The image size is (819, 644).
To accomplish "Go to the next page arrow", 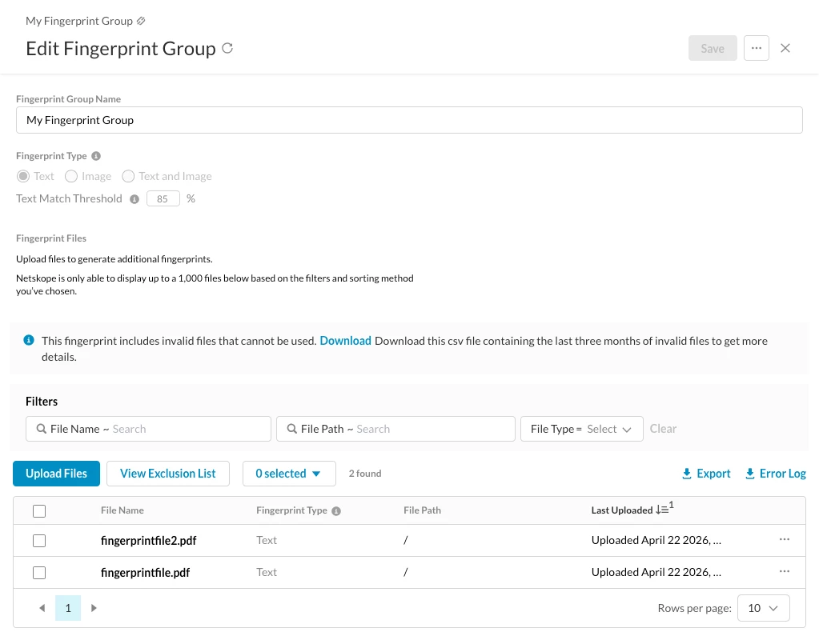I will (x=94, y=608).
